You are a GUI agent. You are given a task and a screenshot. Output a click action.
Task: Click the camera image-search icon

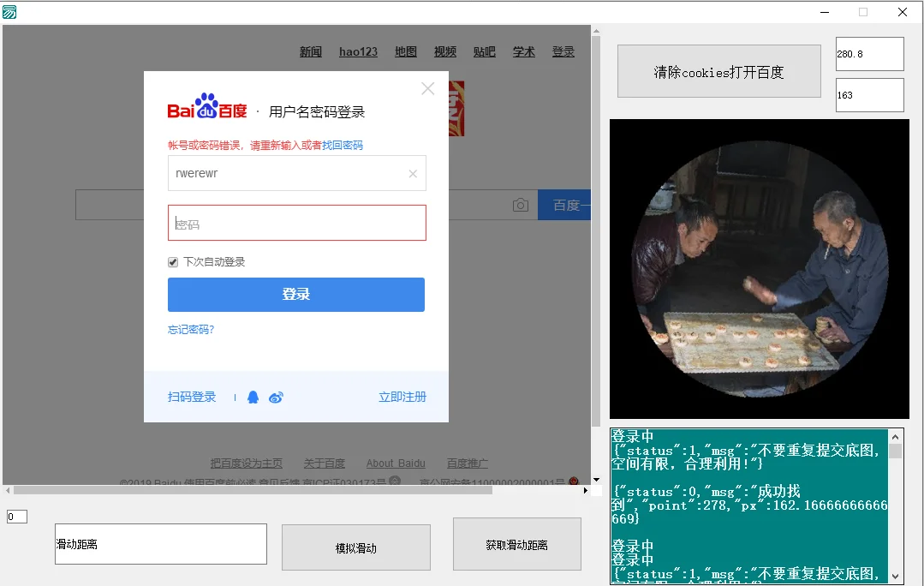(521, 205)
